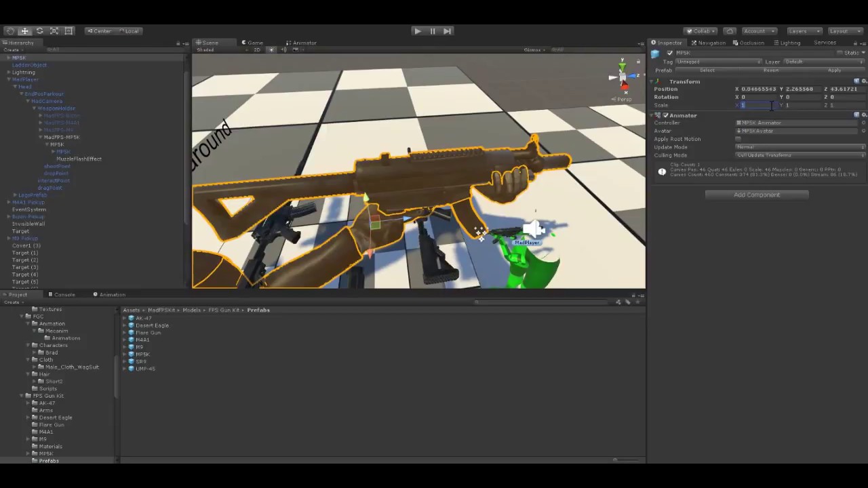
Task: Click the Pause button in the toolbar
Action: coord(433,31)
